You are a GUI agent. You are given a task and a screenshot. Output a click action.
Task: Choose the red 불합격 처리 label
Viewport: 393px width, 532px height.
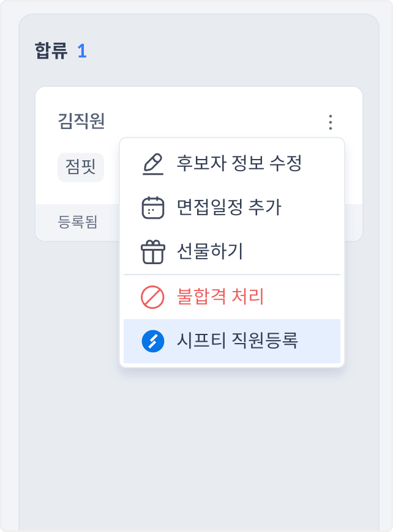pyautogui.click(x=220, y=297)
